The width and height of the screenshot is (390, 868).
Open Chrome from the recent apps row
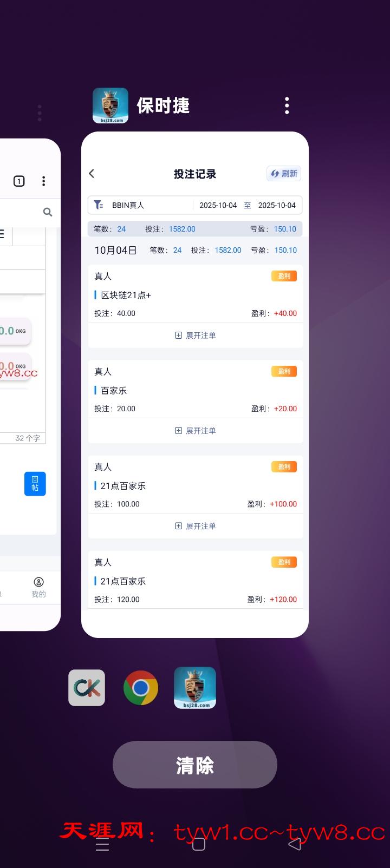(x=141, y=688)
